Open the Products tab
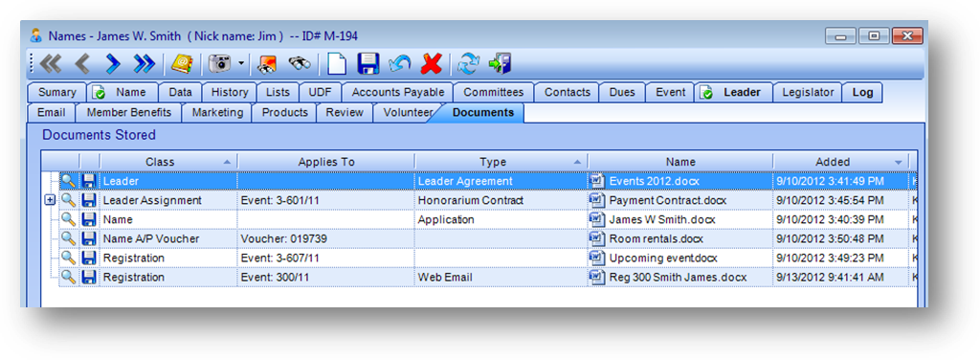 click(284, 113)
